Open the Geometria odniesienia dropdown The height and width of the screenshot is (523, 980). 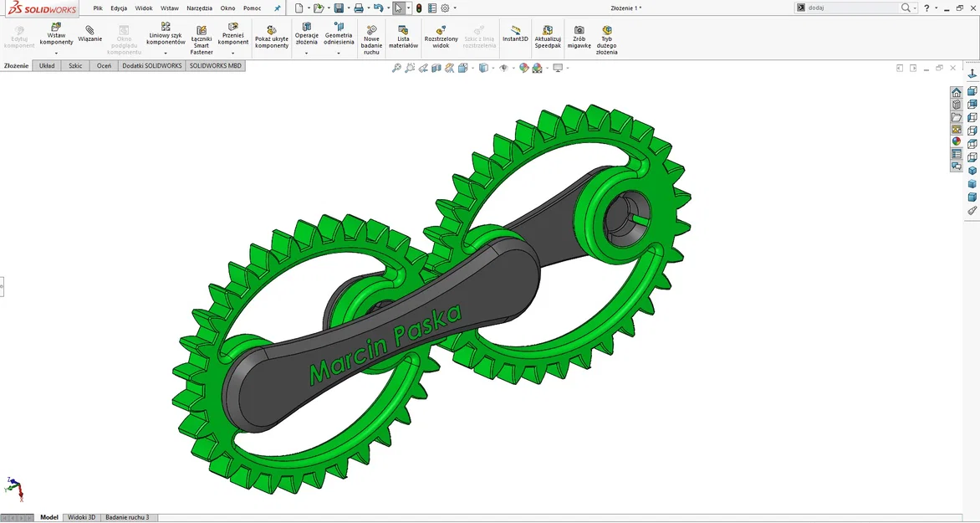339,52
